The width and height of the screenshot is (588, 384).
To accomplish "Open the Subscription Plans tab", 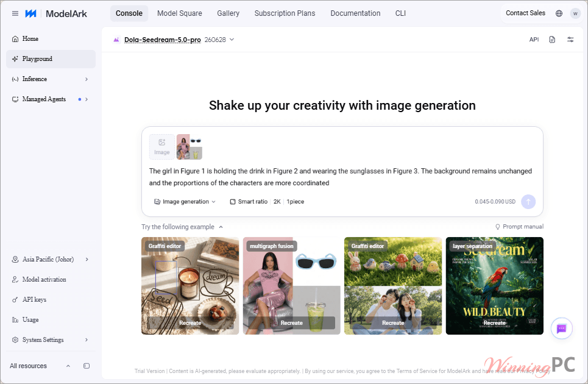I will (x=285, y=13).
